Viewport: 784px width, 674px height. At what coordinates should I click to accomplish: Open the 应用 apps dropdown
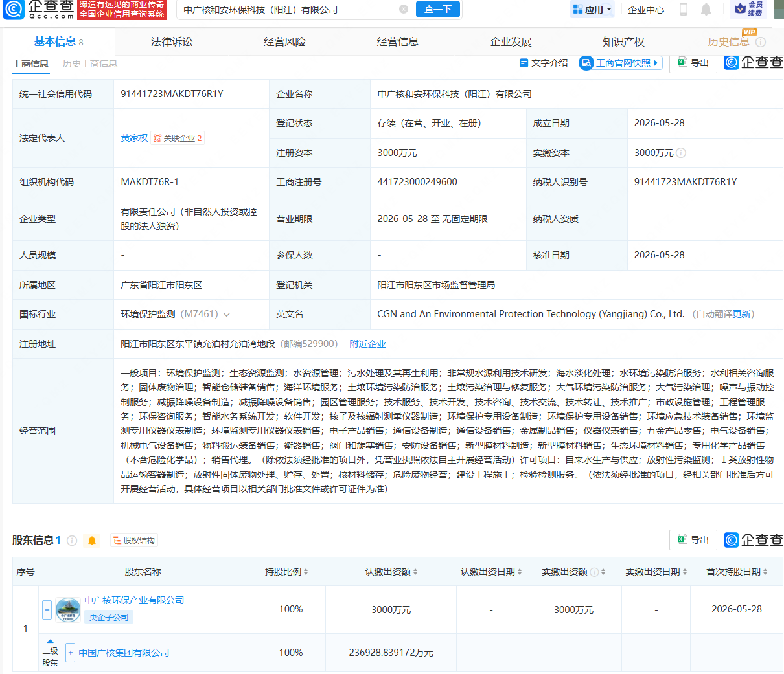[592, 9]
